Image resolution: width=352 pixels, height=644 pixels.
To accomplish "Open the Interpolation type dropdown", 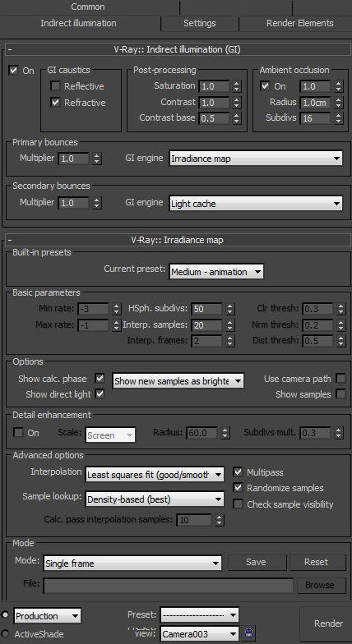I will click(x=155, y=475).
